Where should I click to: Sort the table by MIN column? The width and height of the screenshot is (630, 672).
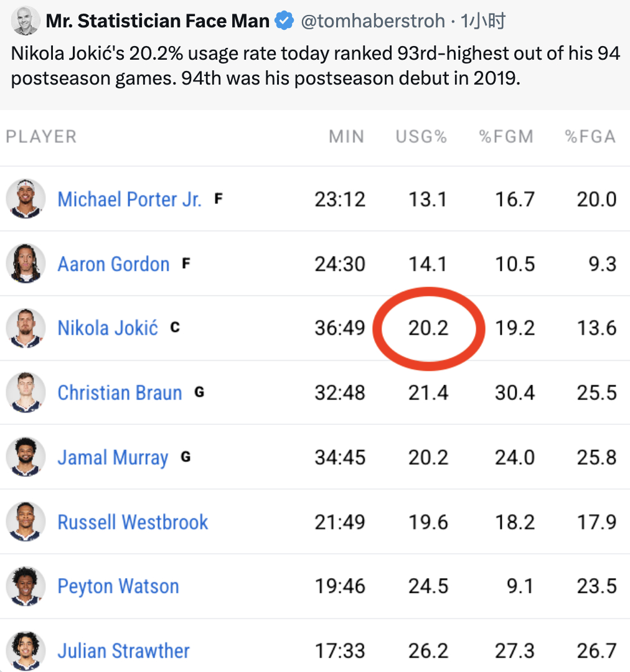[x=347, y=137]
